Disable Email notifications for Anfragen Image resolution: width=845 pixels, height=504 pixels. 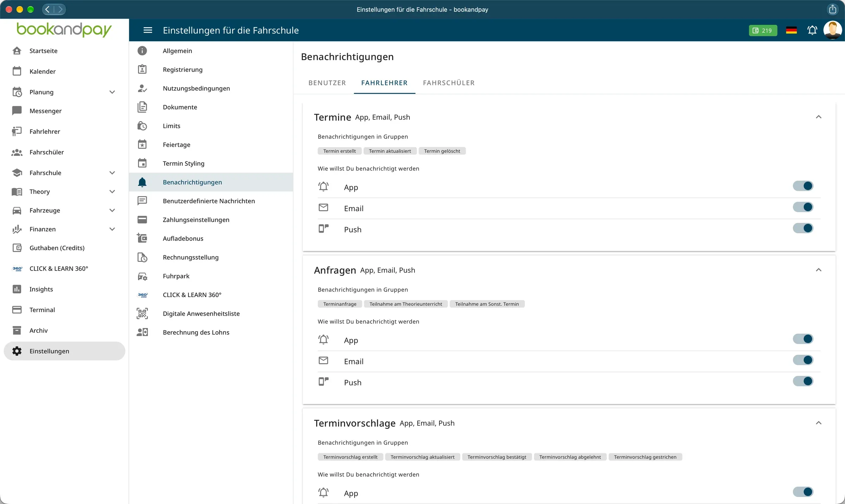click(x=803, y=360)
